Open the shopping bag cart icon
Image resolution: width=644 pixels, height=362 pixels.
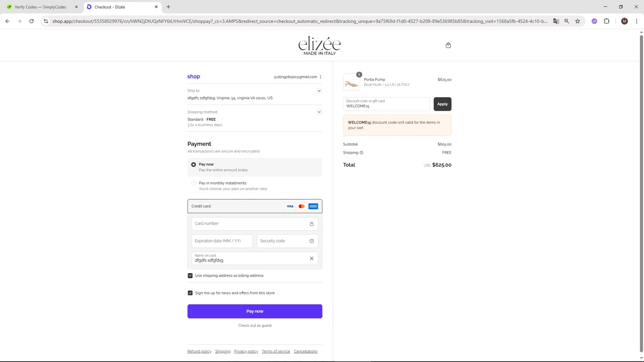448,45
